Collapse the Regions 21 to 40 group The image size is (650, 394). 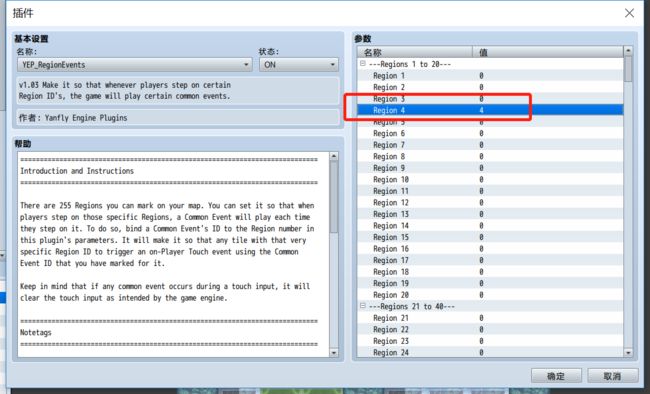click(363, 306)
